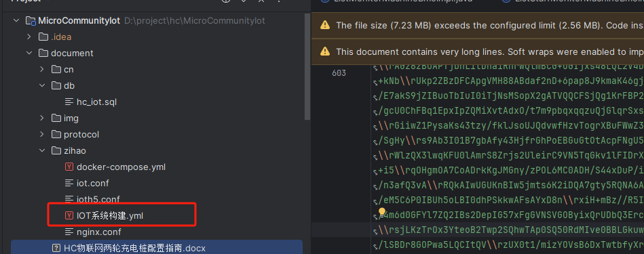Click the document folder icon
Image resolution: width=644 pixels, height=254 pixels.
[43, 53]
